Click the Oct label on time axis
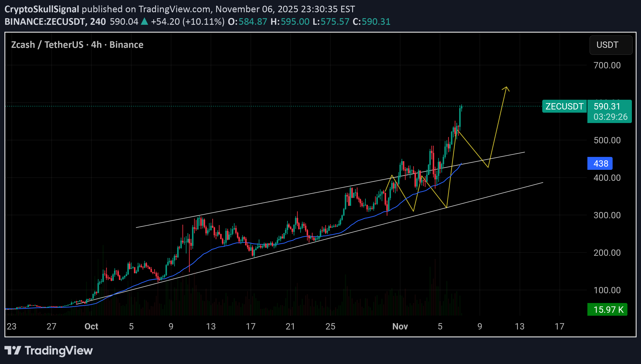Viewport: 641px width, 364px height. [x=91, y=326]
